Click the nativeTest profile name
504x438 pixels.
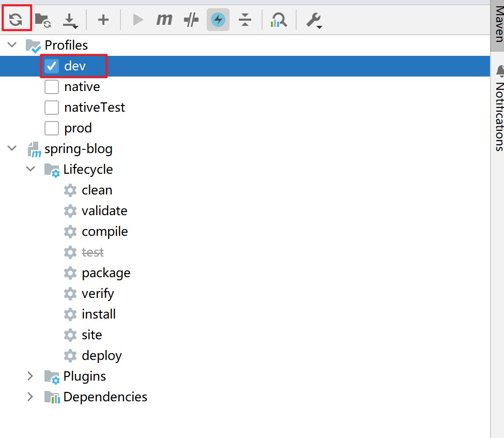point(95,108)
